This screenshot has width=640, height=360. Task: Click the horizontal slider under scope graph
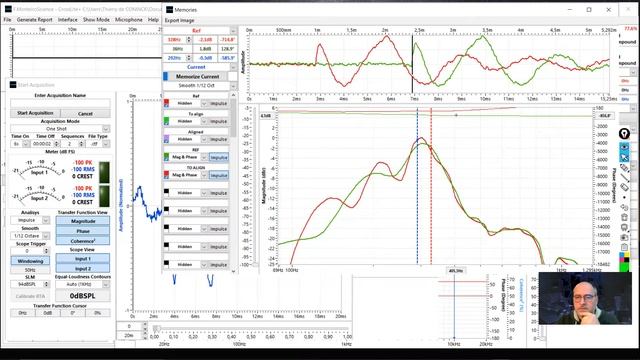[251, 328]
